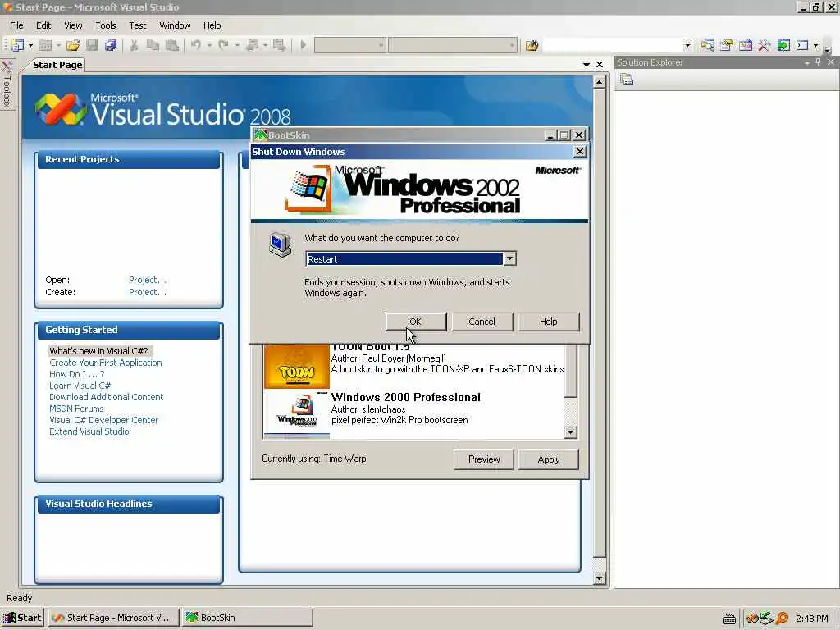Open the File menu

tap(16, 25)
